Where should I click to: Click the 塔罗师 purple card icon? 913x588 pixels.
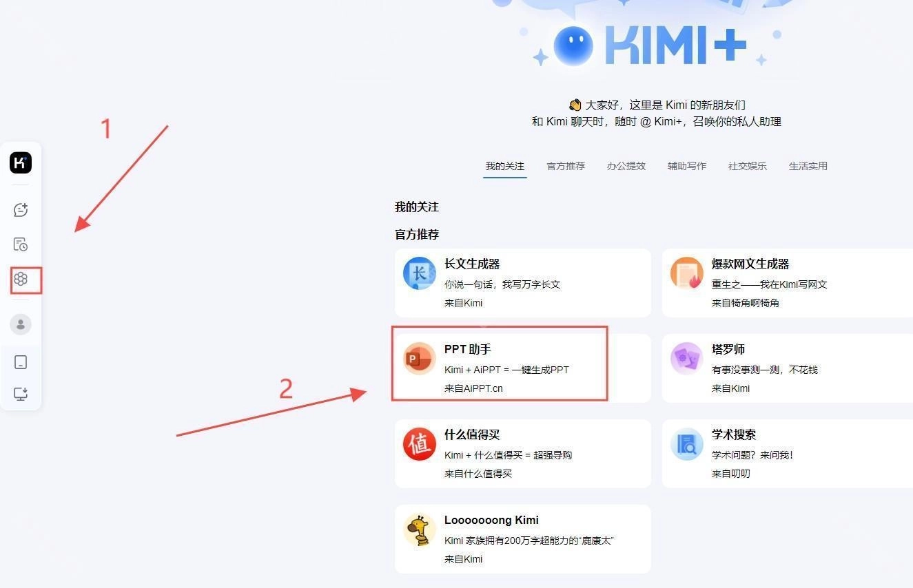(x=687, y=359)
